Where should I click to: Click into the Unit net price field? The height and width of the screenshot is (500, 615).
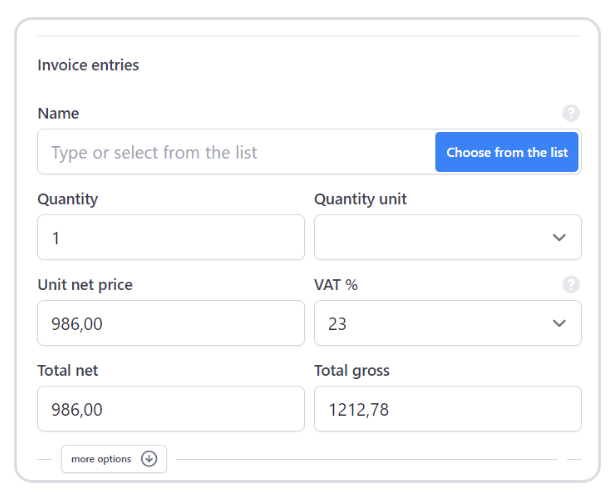[x=171, y=323]
